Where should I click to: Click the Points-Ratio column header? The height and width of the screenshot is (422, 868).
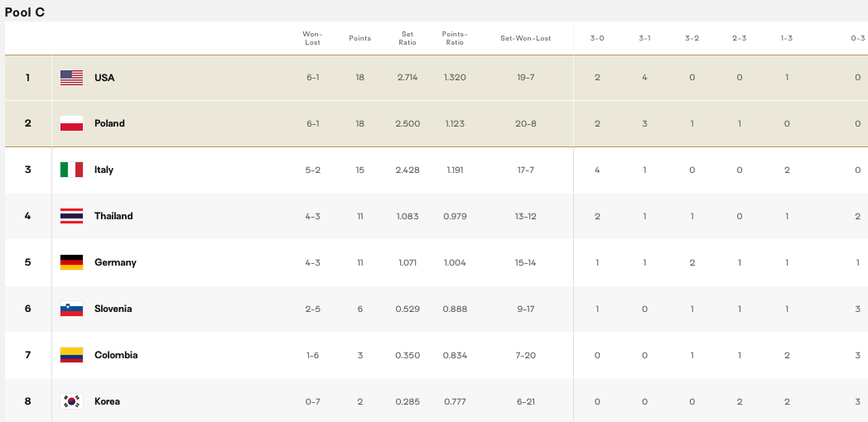tap(455, 38)
